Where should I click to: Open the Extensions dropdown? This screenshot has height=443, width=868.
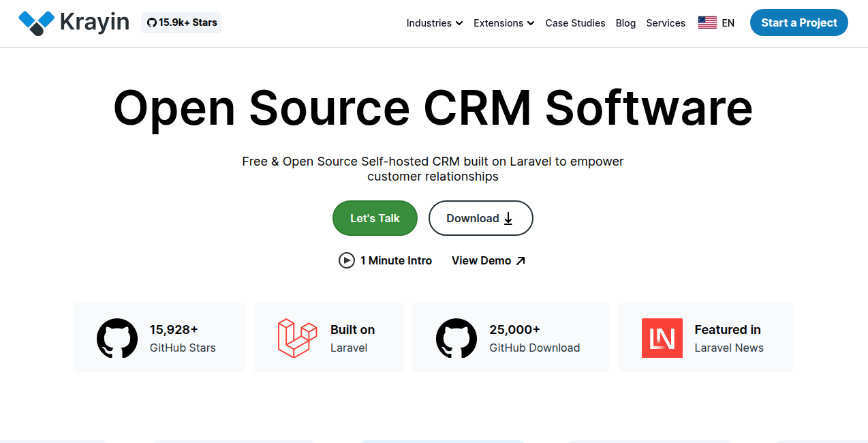[x=503, y=22]
